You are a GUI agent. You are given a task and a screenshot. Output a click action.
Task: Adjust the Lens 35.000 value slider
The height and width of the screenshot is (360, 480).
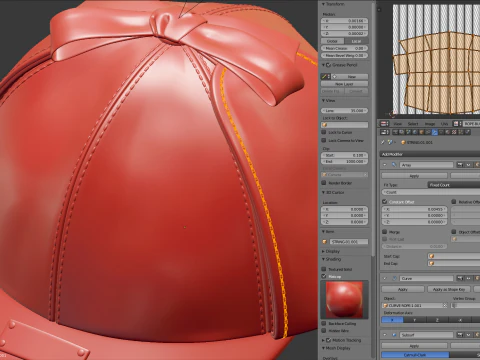tap(344, 110)
